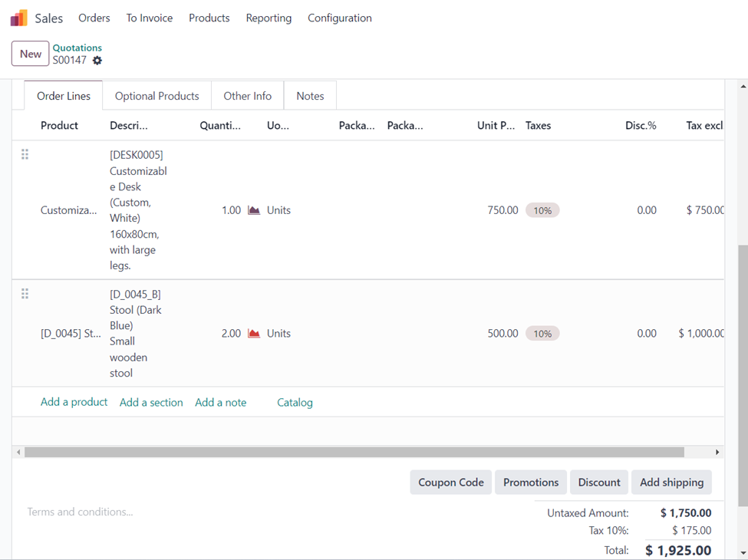Click the horizontal table scrollbar track
Image resolution: width=748 pixels, height=560 pixels.
point(353,453)
